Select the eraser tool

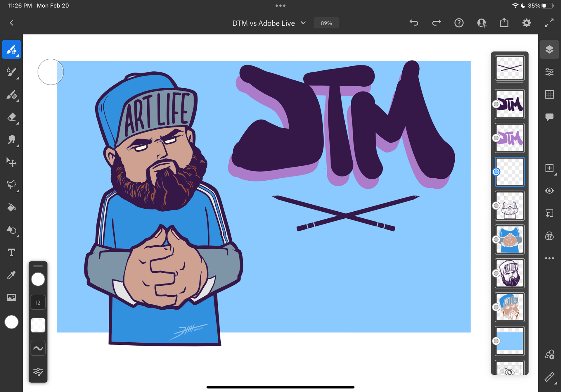pos(11,117)
